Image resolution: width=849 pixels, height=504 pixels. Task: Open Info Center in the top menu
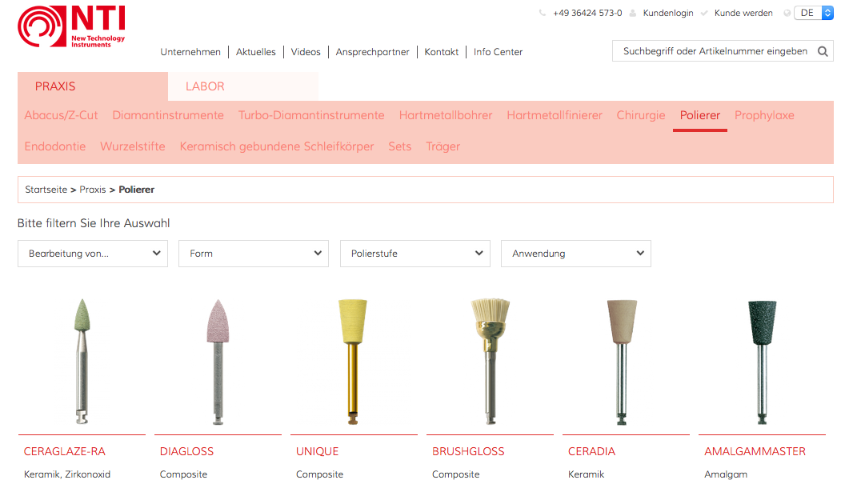pos(499,52)
